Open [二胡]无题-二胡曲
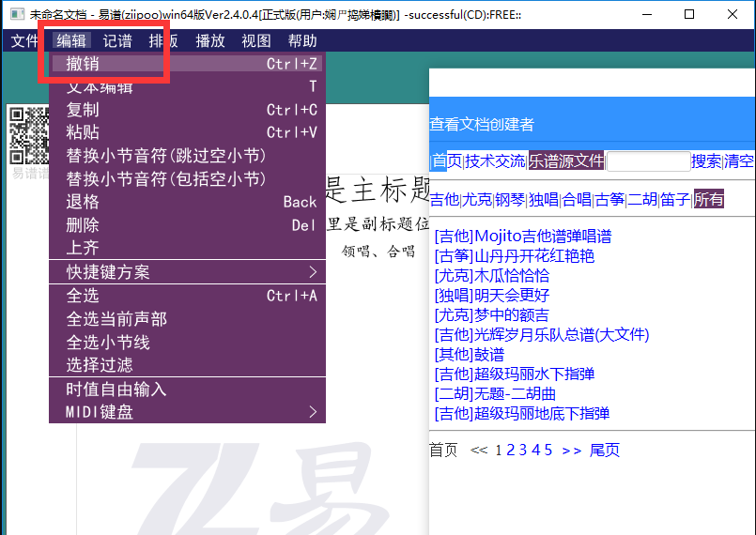 (495, 393)
